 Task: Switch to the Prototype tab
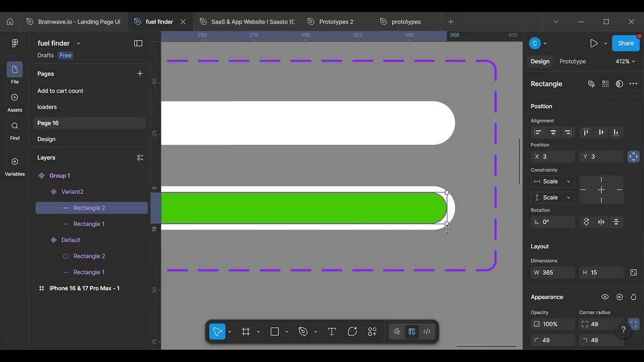573,61
